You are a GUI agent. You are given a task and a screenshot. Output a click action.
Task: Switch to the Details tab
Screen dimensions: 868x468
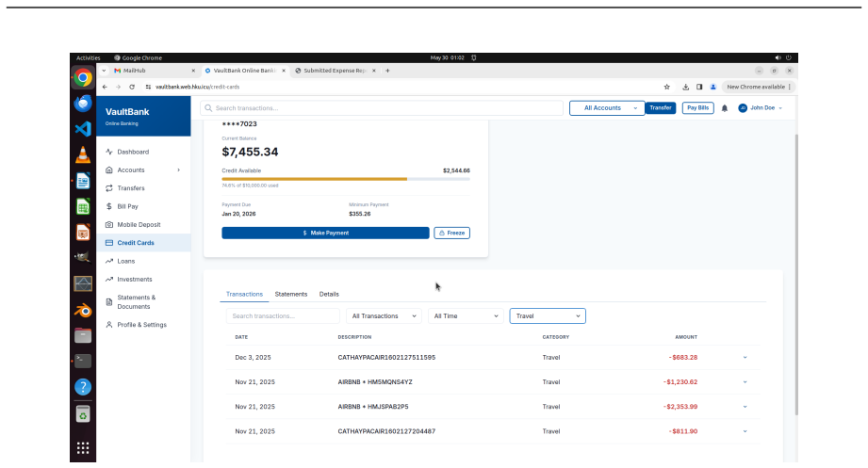pos(329,295)
